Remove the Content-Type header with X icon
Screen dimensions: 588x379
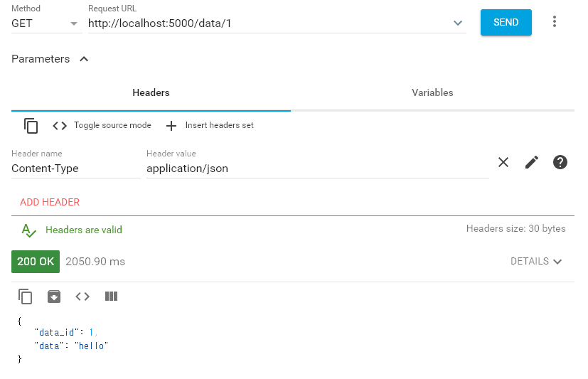[503, 162]
